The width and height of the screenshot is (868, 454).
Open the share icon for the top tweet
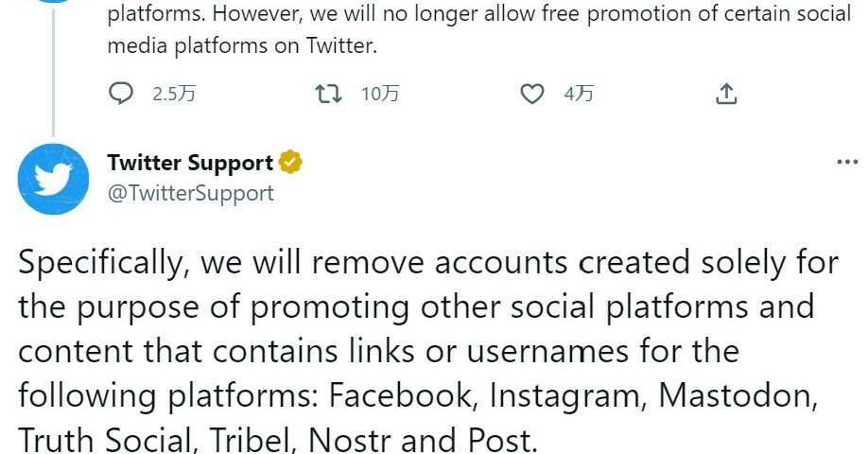725,94
